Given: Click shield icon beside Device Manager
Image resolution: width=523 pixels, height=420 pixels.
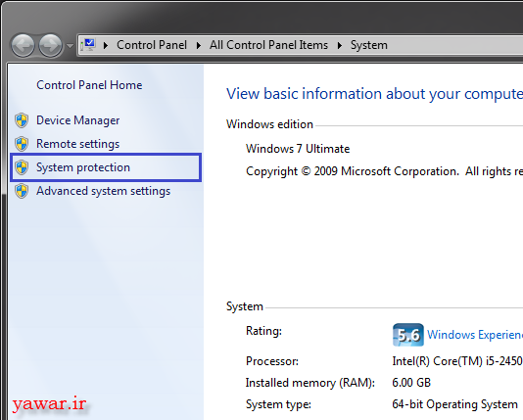Looking at the screenshot, I should (x=22, y=120).
